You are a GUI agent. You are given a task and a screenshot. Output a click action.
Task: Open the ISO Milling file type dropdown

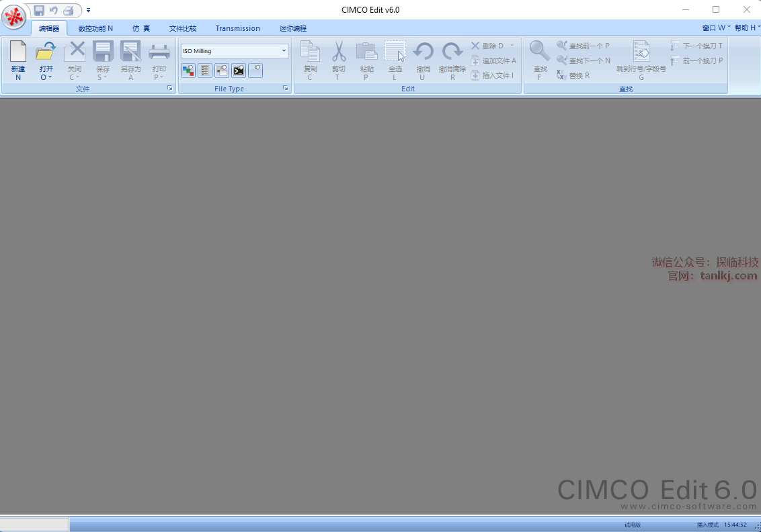point(284,51)
